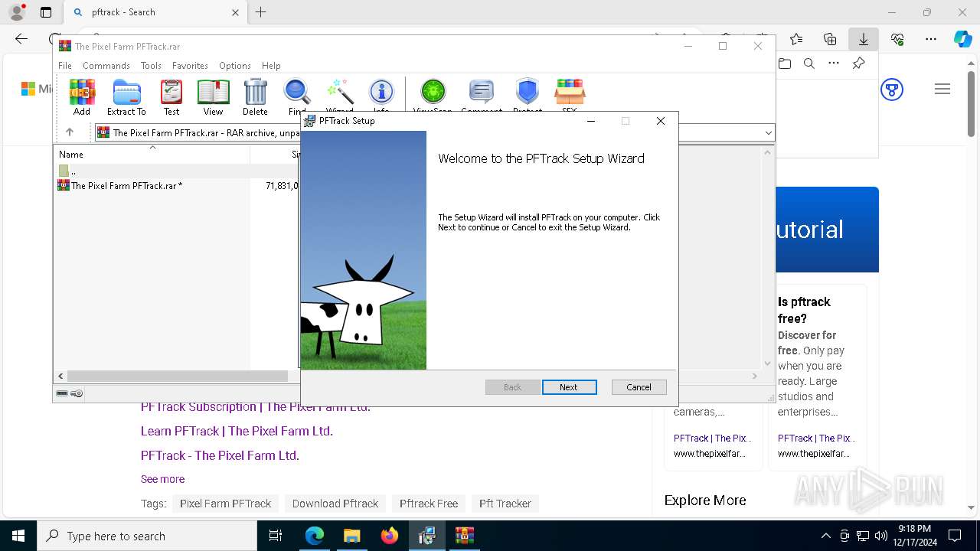Viewport: 980px width, 551px height.
Task: Open the Options menu in WinRAR
Action: (x=235, y=66)
